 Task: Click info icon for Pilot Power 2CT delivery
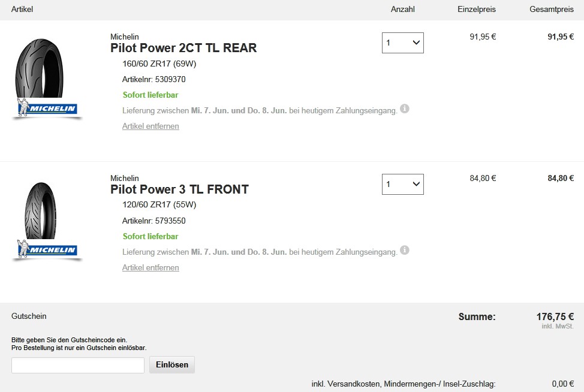[x=405, y=108]
